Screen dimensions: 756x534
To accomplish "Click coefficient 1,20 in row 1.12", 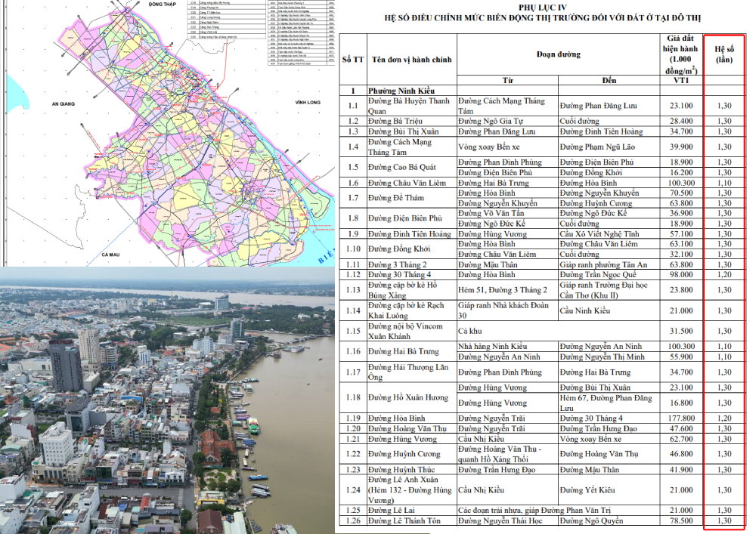I will pos(724,275).
